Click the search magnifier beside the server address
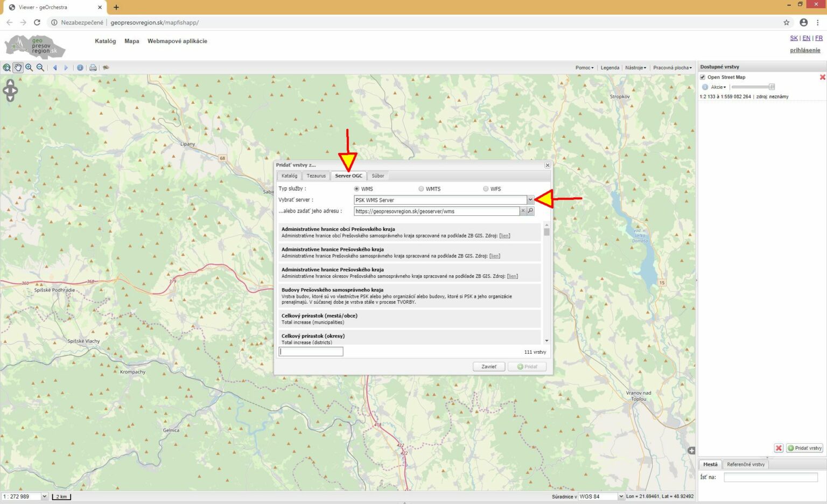 tap(530, 211)
